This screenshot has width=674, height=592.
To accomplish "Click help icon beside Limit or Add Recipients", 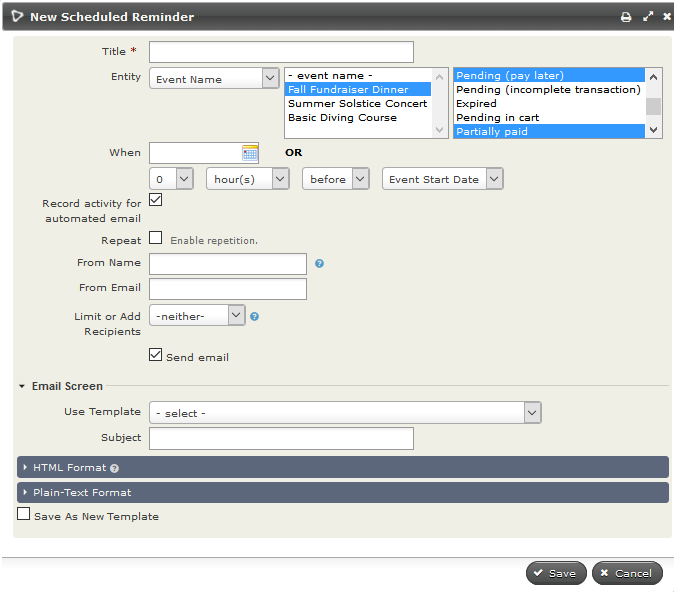I will tap(255, 316).
